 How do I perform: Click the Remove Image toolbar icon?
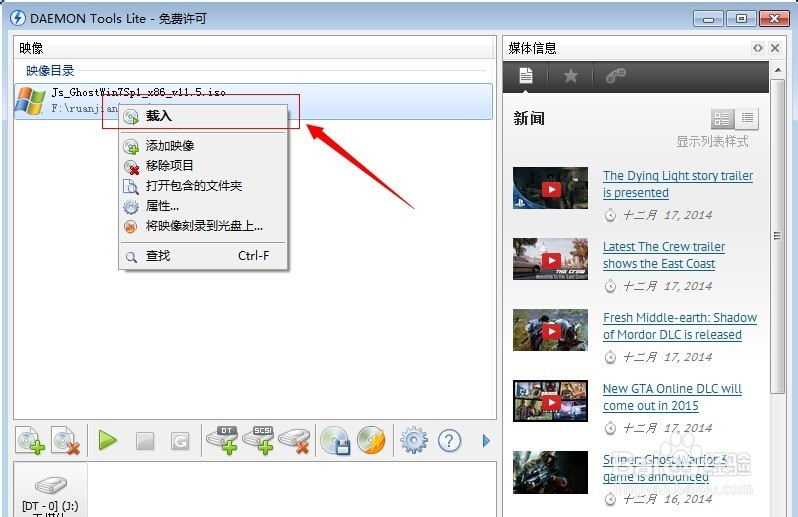point(66,441)
